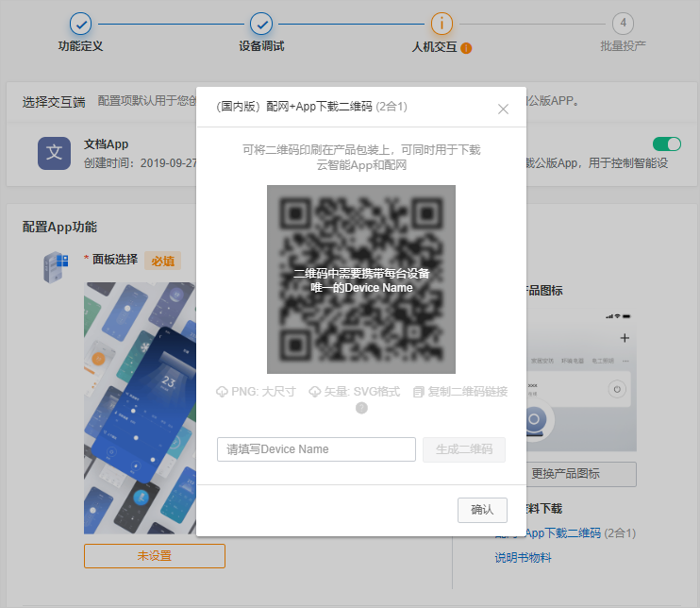This screenshot has width=700, height=608.
Task: Open the 说明书物料 link
Action: 523,558
